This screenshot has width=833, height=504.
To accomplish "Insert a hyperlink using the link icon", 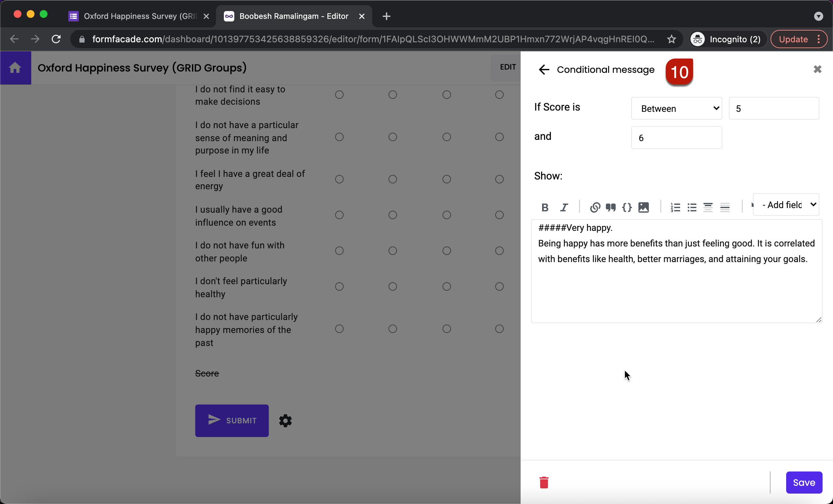I will point(595,207).
